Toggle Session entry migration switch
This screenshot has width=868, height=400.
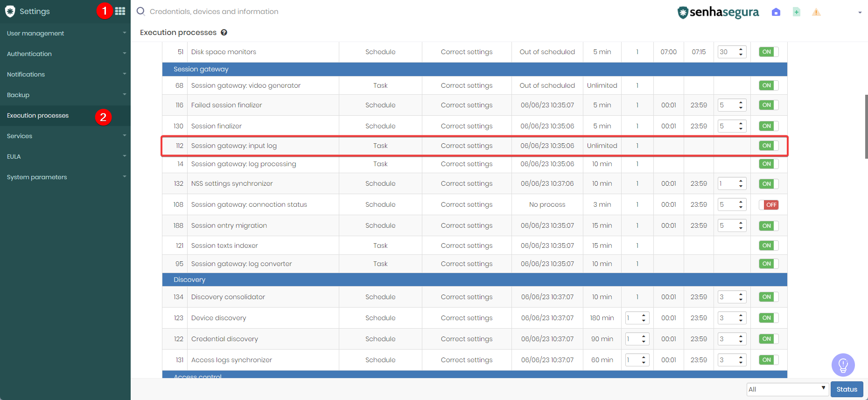[768, 225]
